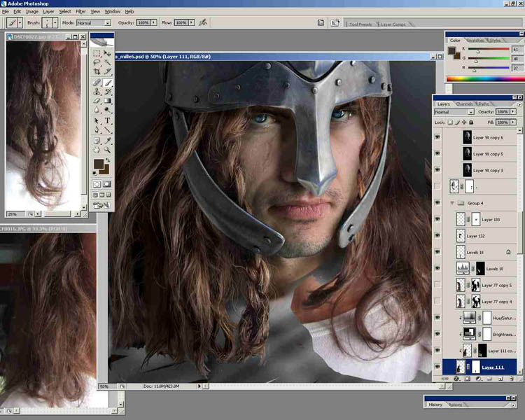Select the Lasso tool

(97, 62)
